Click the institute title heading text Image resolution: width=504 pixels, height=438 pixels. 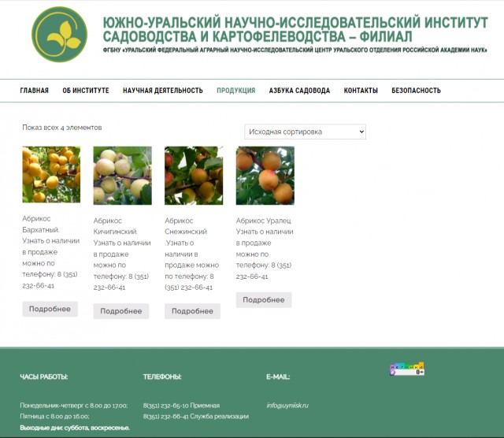click(295, 30)
